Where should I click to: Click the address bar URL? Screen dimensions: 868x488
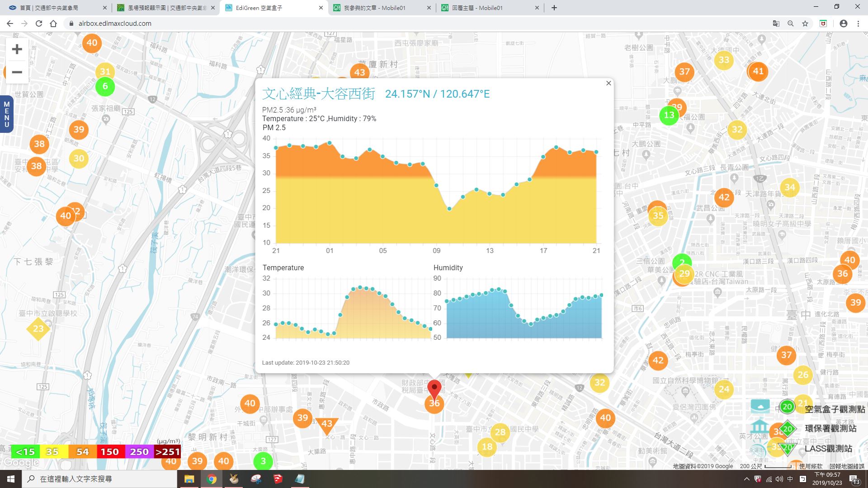point(115,23)
